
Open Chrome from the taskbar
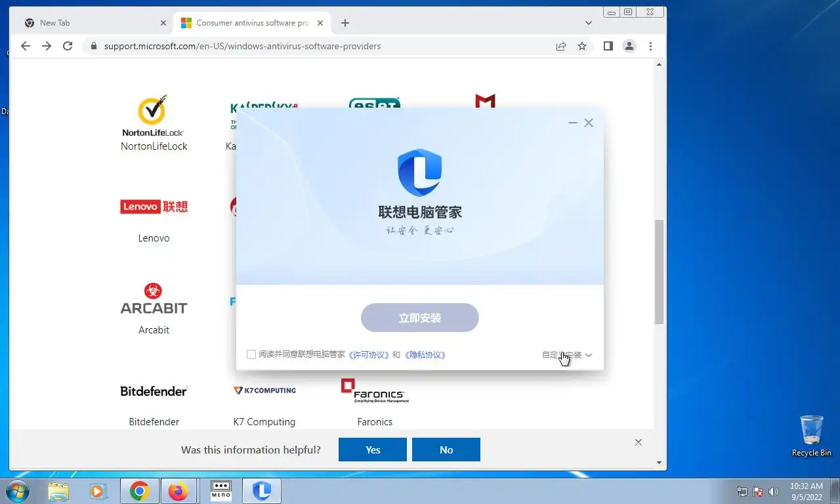coord(139,491)
